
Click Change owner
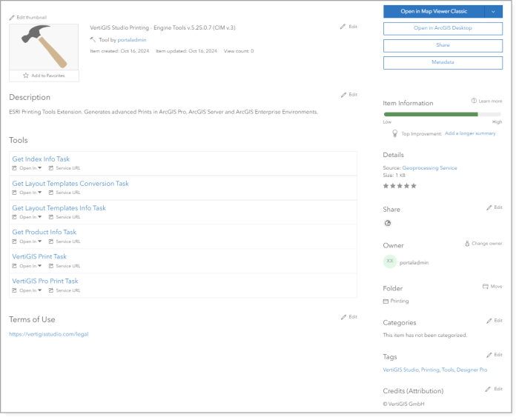click(x=483, y=244)
